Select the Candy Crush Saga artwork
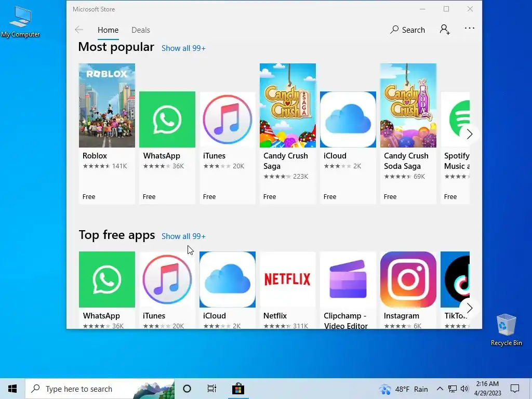Image resolution: width=532 pixels, height=399 pixels. click(288, 105)
